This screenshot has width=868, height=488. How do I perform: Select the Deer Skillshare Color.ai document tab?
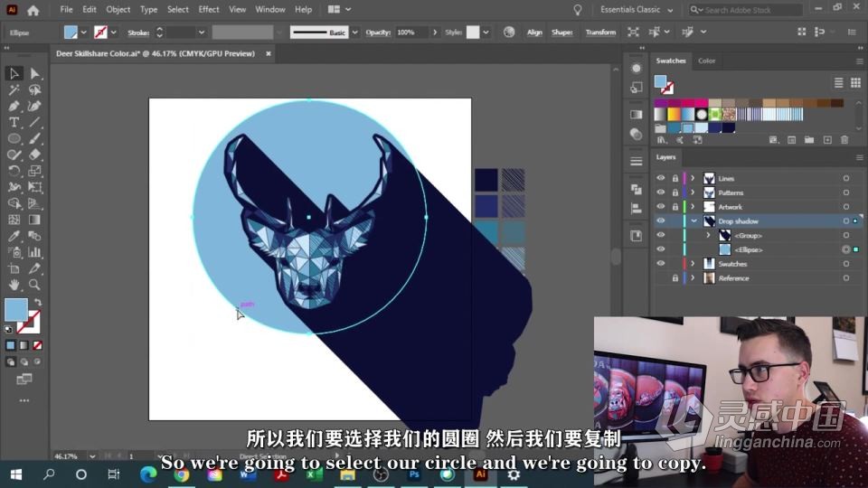(x=156, y=53)
